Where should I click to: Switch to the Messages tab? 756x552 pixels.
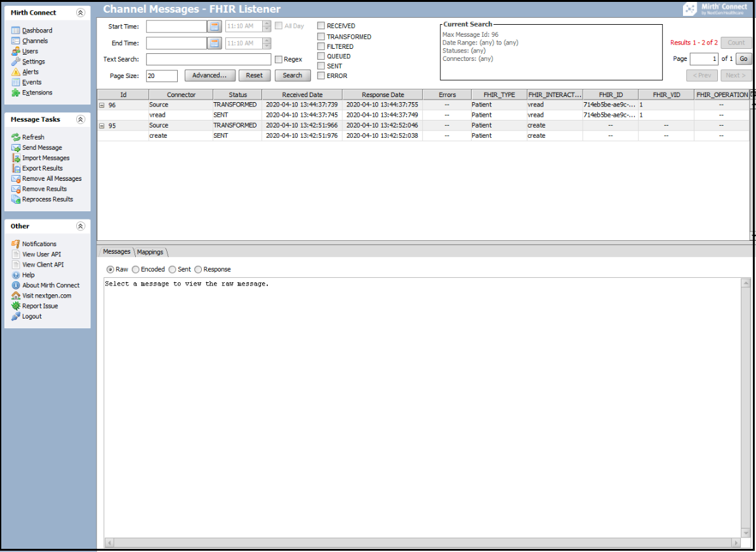tap(116, 252)
